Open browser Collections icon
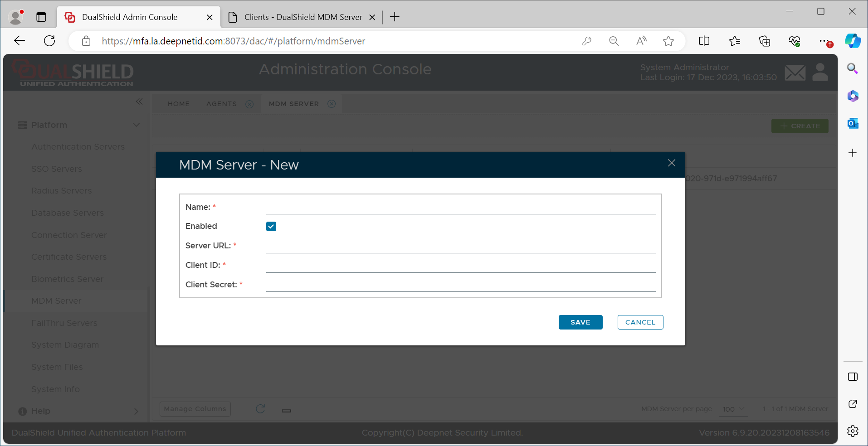Image resolution: width=868 pixels, height=446 pixels. pyautogui.click(x=765, y=41)
